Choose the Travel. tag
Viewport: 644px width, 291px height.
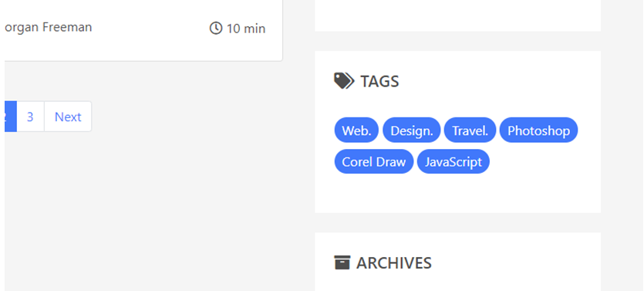pos(470,130)
